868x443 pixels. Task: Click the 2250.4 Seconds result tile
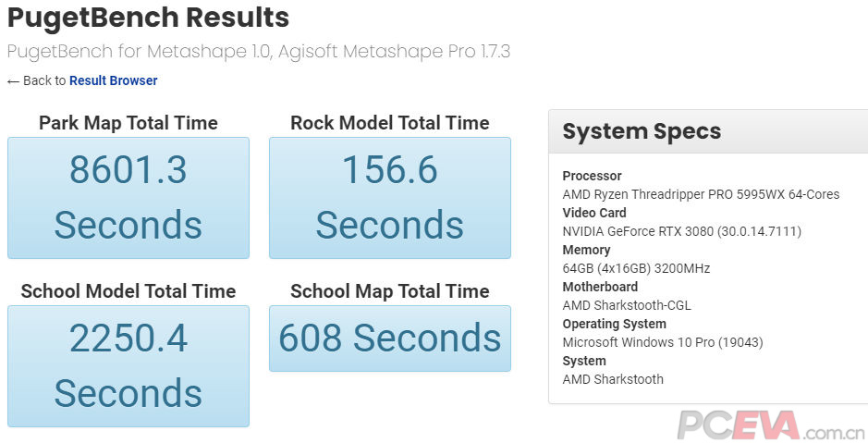click(128, 366)
